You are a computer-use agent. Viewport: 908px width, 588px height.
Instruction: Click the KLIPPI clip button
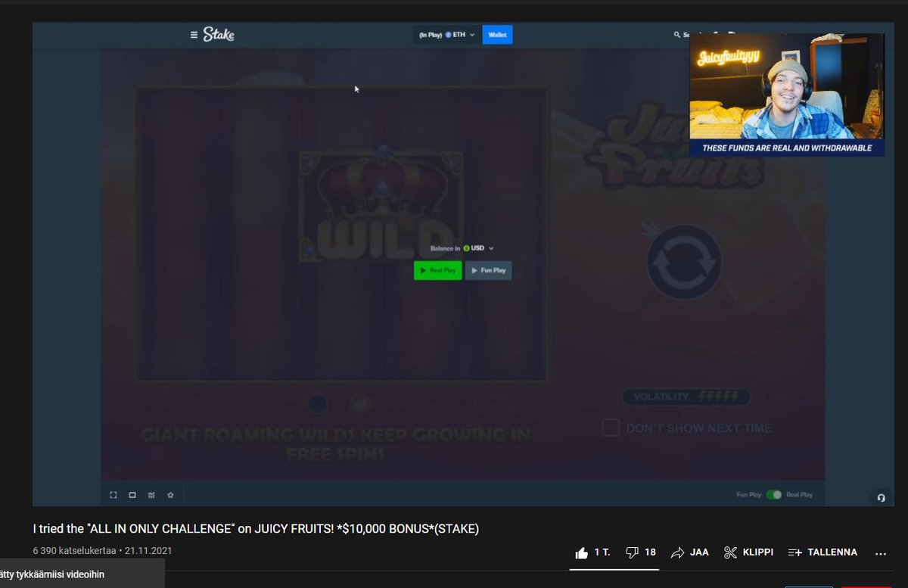tap(748, 552)
